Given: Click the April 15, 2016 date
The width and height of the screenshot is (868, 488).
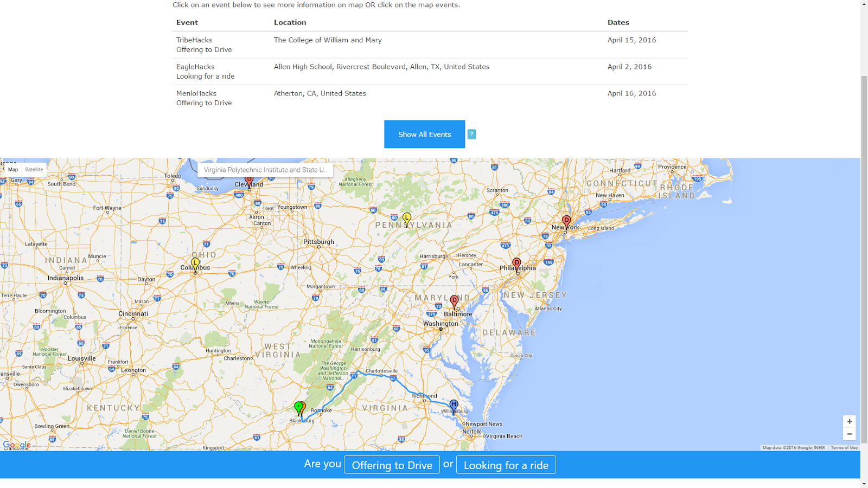Looking at the screenshot, I should (631, 40).
